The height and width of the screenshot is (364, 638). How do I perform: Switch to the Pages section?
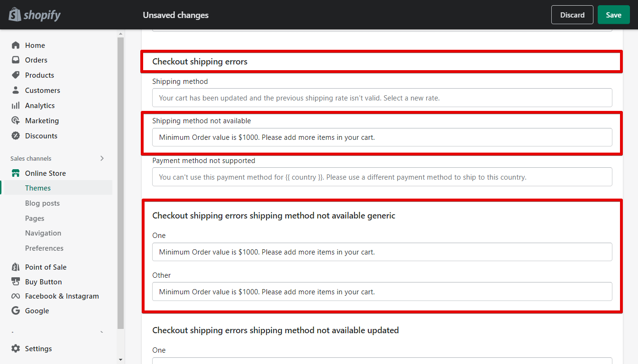(34, 218)
